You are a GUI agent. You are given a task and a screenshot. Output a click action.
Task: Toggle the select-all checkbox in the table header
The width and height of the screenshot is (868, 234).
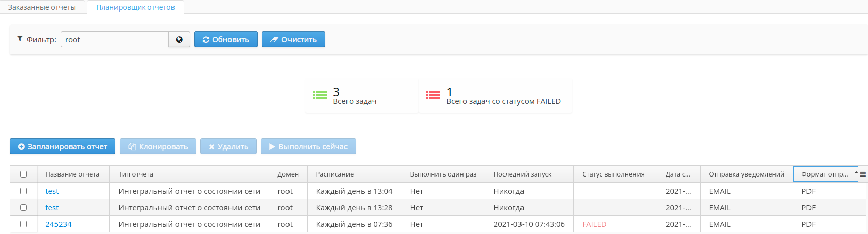click(23, 174)
